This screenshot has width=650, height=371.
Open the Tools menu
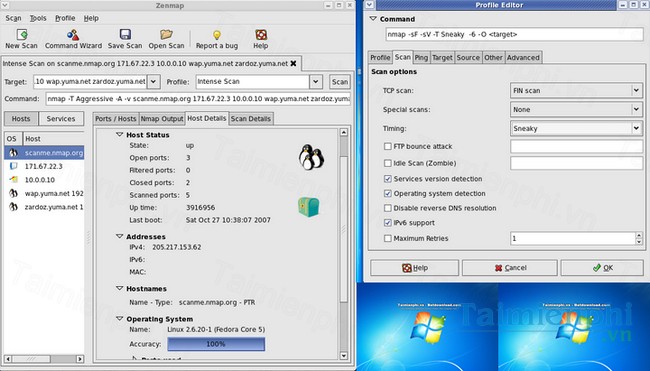(x=38, y=18)
